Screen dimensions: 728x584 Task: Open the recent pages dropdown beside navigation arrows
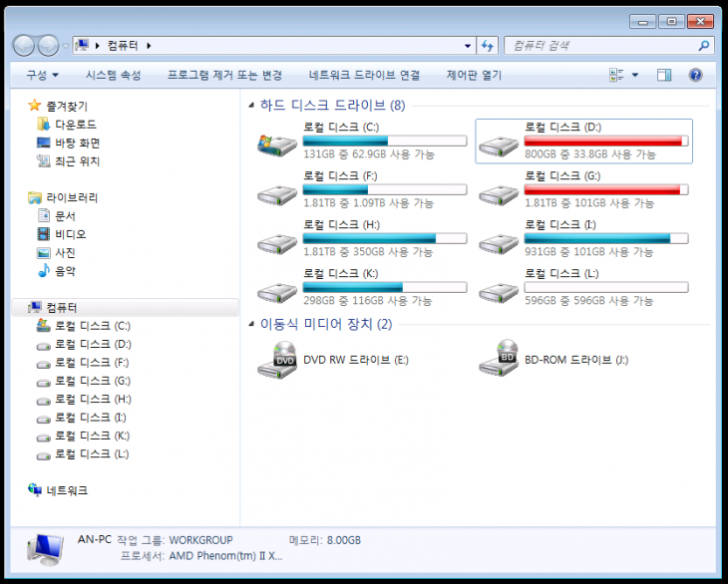tap(66, 46)
